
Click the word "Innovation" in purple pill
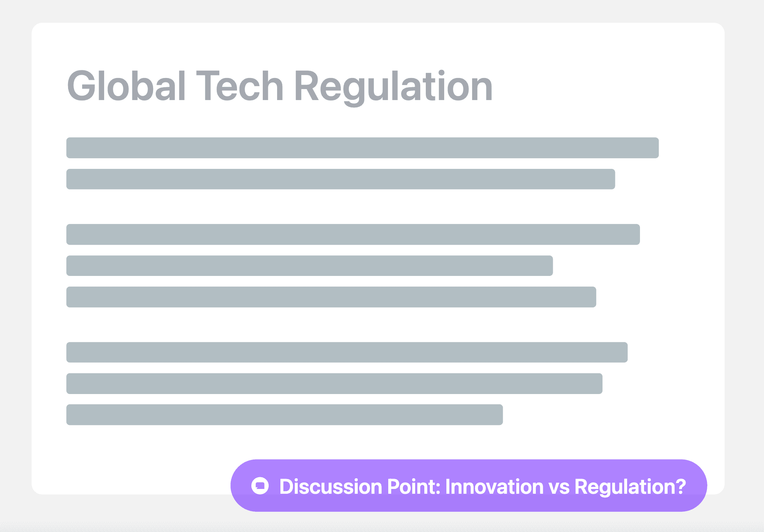pos(494,486)
